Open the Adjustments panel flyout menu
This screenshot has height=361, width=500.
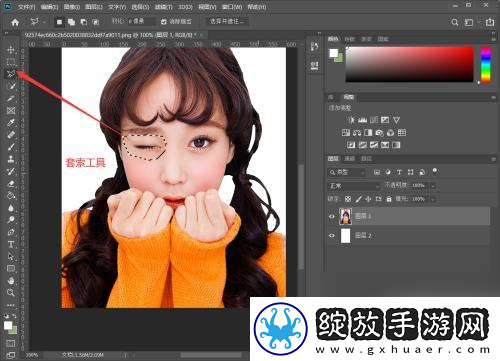[493, 97]
